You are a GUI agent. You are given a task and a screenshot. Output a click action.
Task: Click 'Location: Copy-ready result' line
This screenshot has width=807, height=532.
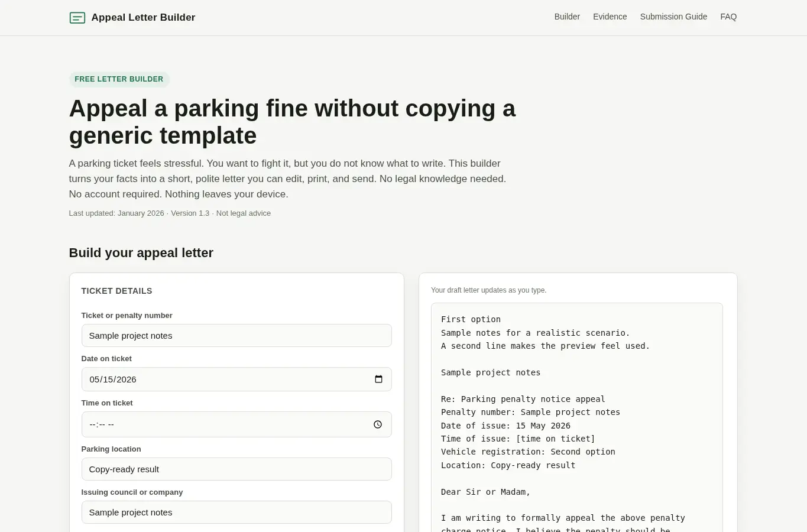(x=508, y=465)
